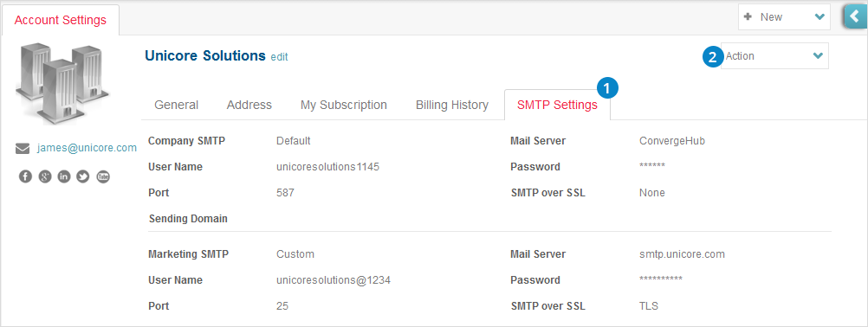Open the My Subscription tab
Screen dimensions: 868x327
pos(344,105)
